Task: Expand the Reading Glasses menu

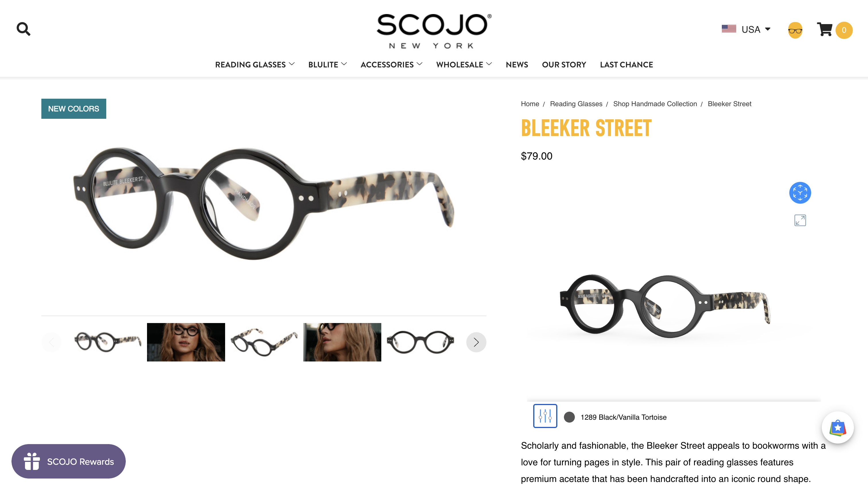Action: tap(255, 64)
